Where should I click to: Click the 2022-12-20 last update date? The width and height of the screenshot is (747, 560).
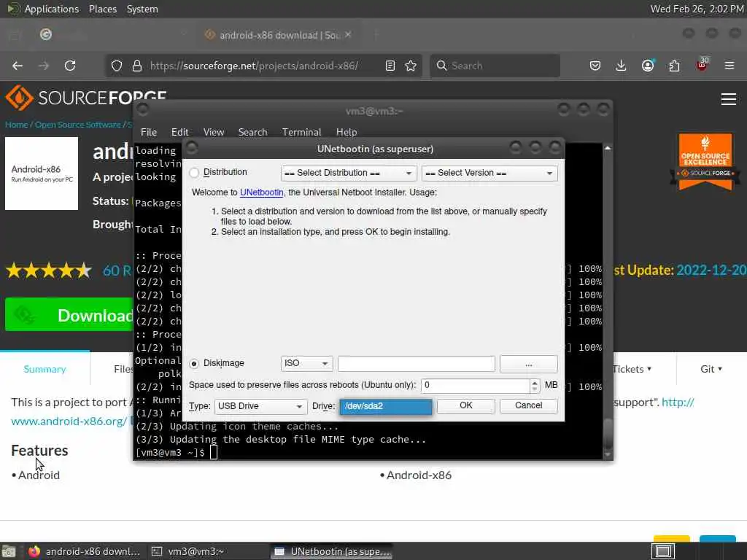pos(712,271)
